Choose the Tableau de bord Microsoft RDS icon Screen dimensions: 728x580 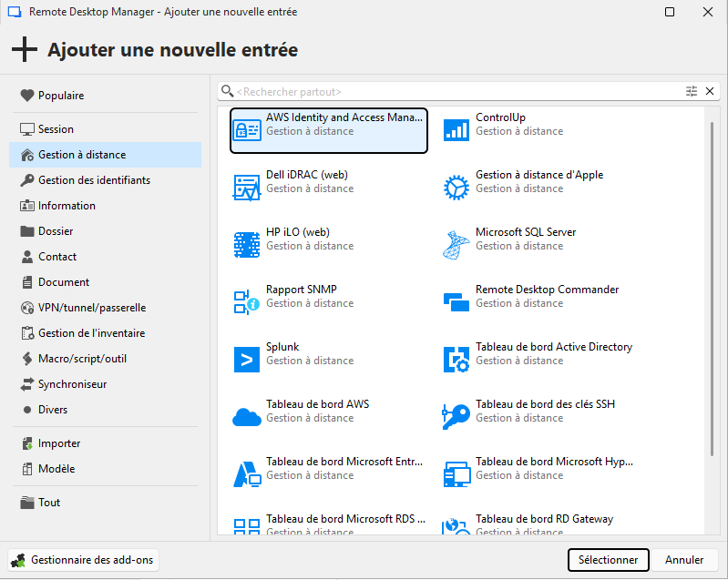click(247, 526)
